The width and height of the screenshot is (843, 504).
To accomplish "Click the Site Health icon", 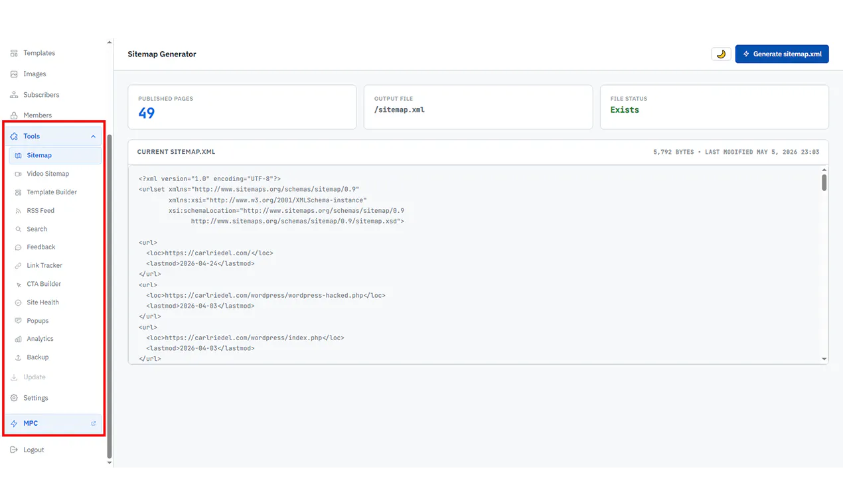I will click(18, 302).
